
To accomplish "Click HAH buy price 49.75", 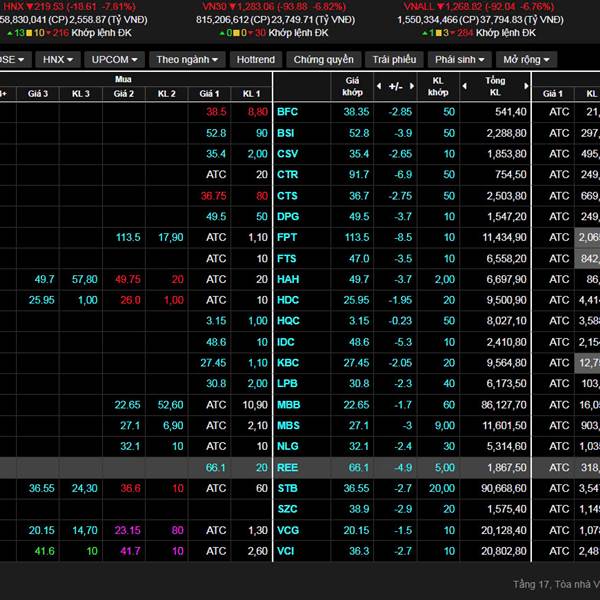I will 128,279.
